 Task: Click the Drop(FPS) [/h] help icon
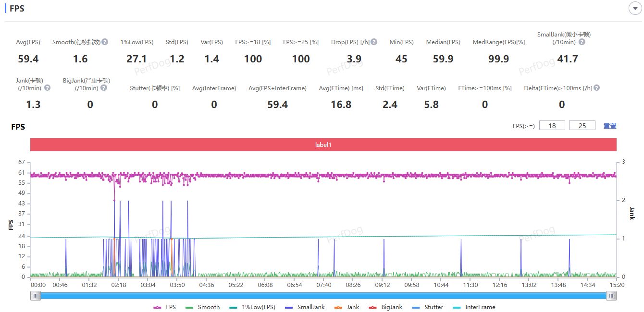(374, 42)
